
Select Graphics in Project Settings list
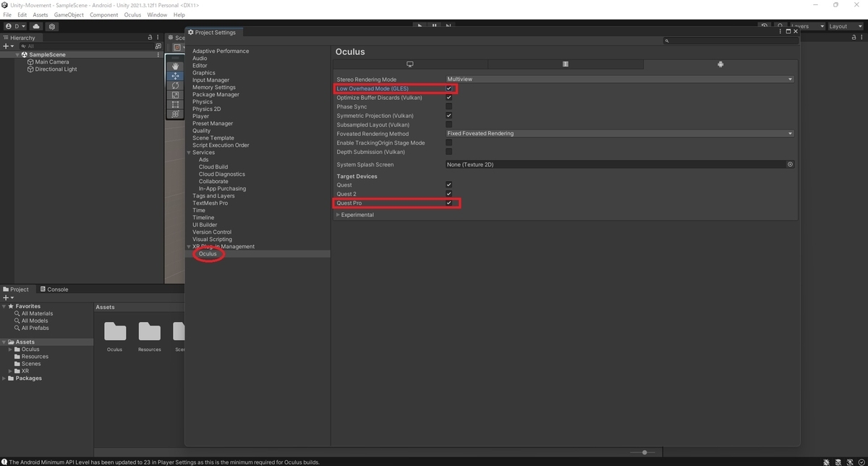pyautogui.click(x=203, y=72)
